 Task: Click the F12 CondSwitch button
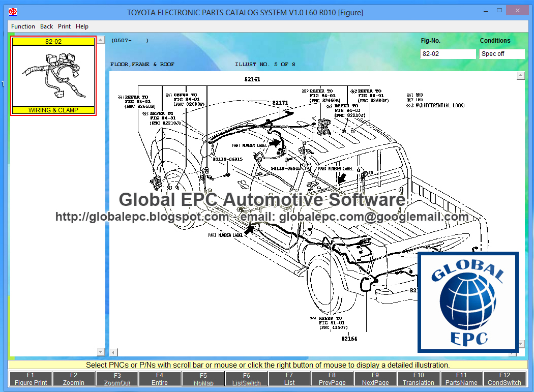pyautogui.click(x=505, y=379)
